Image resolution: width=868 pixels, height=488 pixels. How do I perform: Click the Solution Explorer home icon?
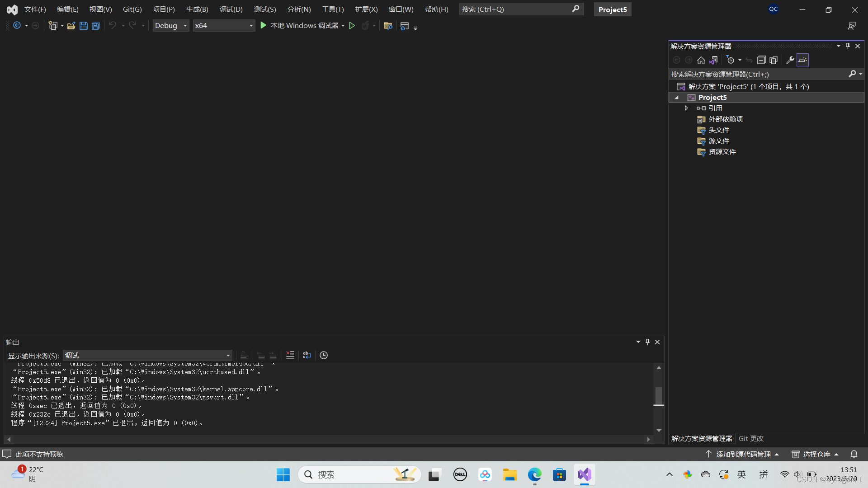click(701, 60)
